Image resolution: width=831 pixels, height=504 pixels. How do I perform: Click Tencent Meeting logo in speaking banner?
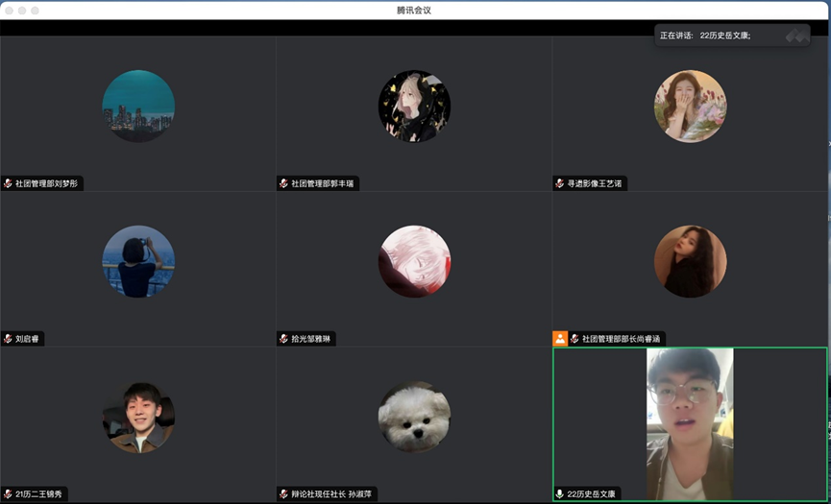tap(794, 36)
